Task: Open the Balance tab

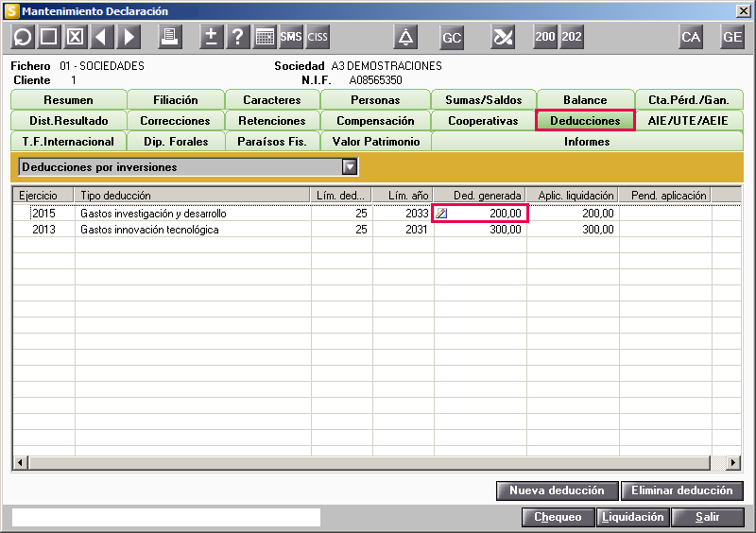Action: [585, 100]
